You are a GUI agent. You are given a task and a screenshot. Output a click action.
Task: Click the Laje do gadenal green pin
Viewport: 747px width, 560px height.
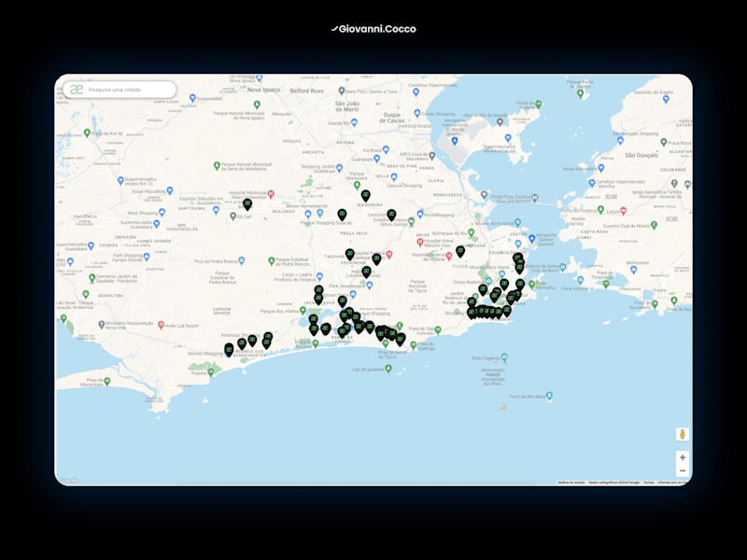point(388,368)
